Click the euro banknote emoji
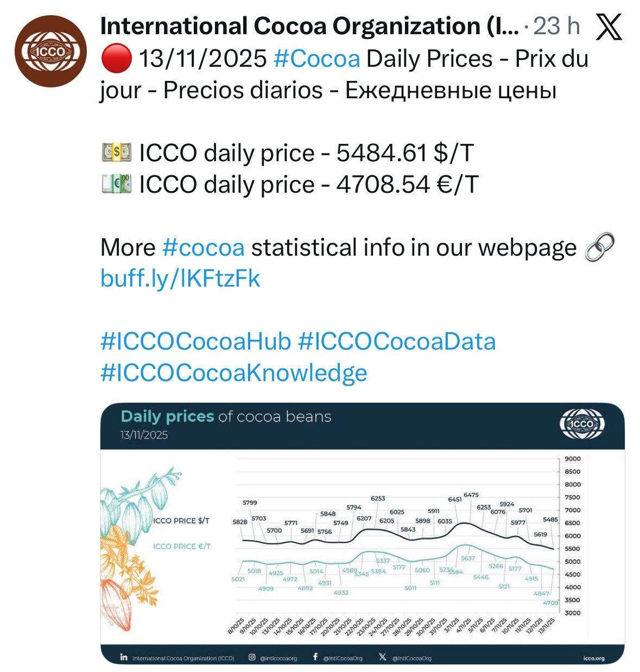Image resolution: width=640 pixels, height=672 pixels. (x=116, y=185)
